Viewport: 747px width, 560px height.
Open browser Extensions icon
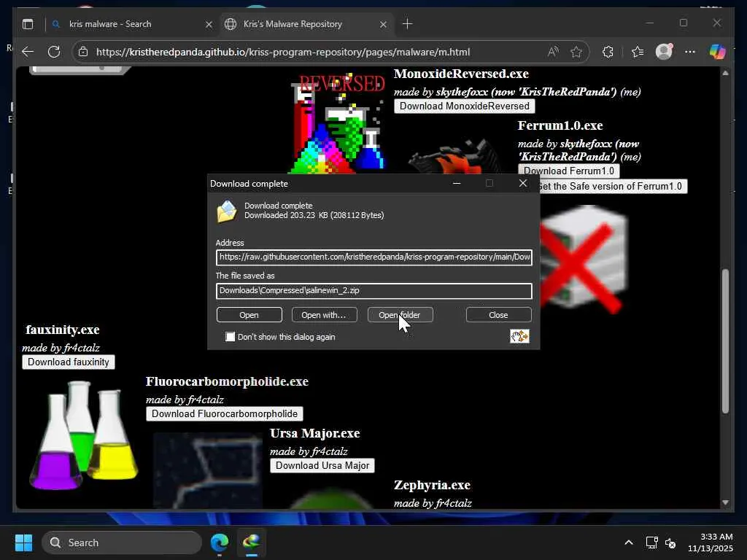(608, 52)
